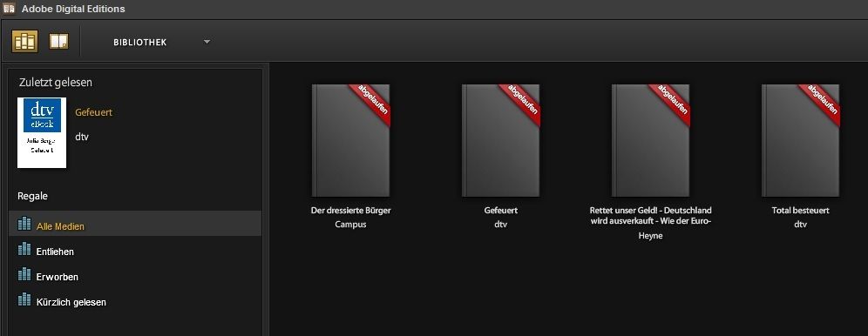The width and height of the screenshot is (868, 336).
Task: Switch to Reading view icon
Action: tap(58, 42)
